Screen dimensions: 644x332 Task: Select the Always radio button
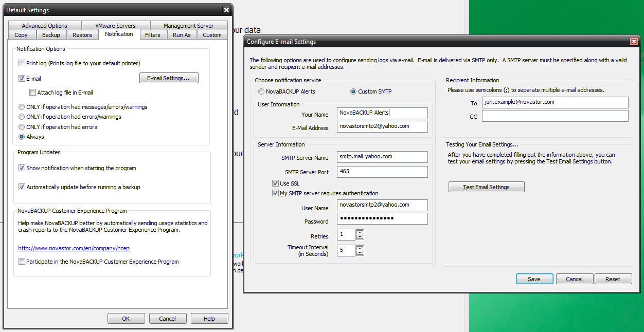(22, 137)
